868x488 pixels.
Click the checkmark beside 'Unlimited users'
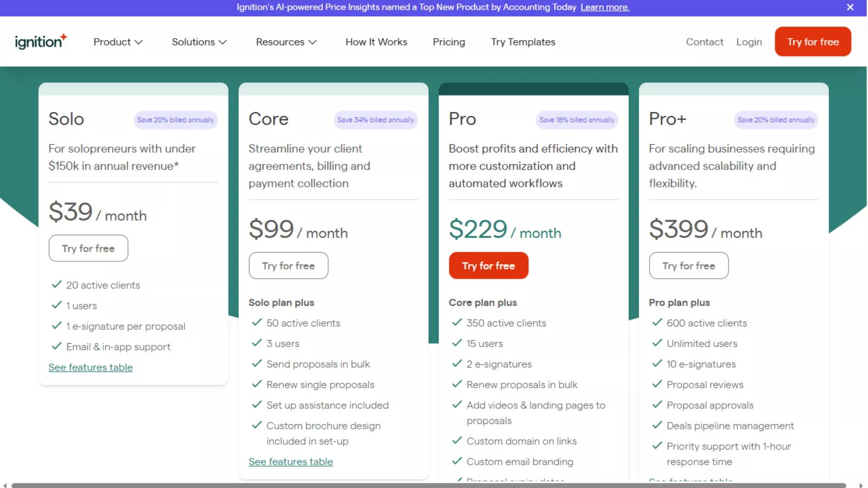pos(656,343)
